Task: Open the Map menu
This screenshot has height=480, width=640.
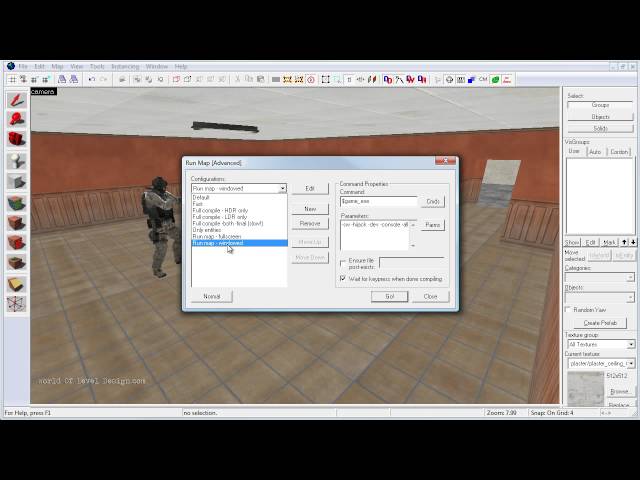Action: (x=57, y=67)
